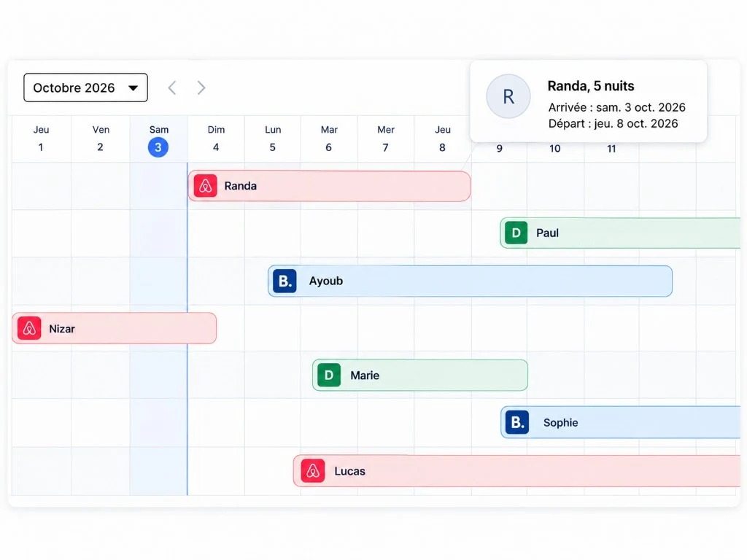Select Wednesday 7 in the date header
Screen dimensions: 747x560
tap(385, 139)
